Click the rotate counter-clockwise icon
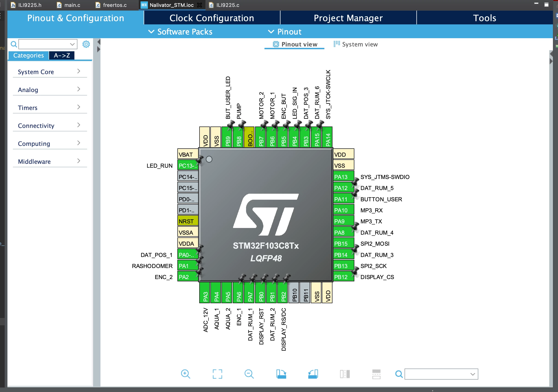 (x=313, y=374)
